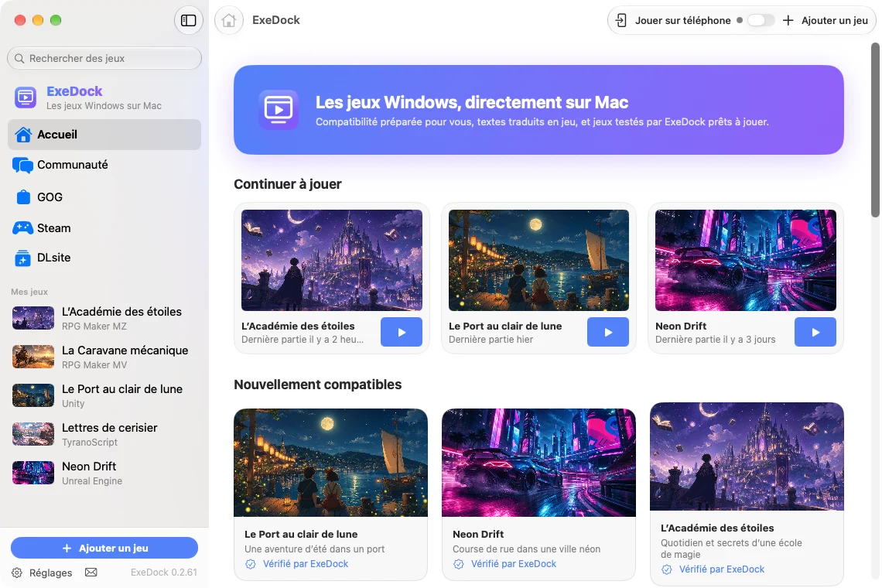The width and height of the screenshot is (882, 588).
Task: Open Le Port au clair de lune artwork in Nouvellement compatibles
Action: (x=331, y=463)
